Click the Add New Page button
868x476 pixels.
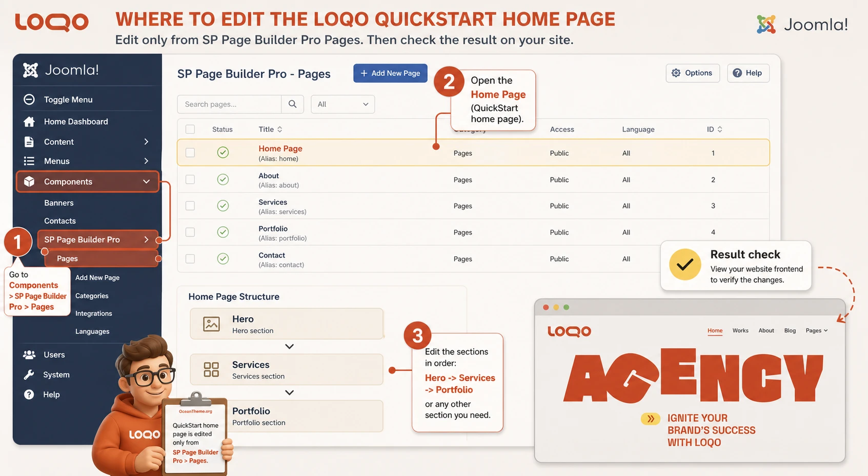tap(390, 73)
